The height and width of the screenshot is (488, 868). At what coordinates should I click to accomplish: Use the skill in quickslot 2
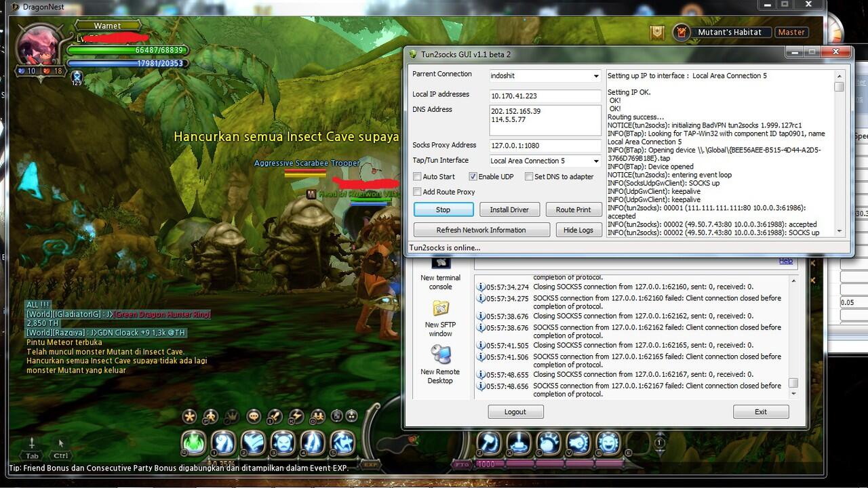click(254, 443)
